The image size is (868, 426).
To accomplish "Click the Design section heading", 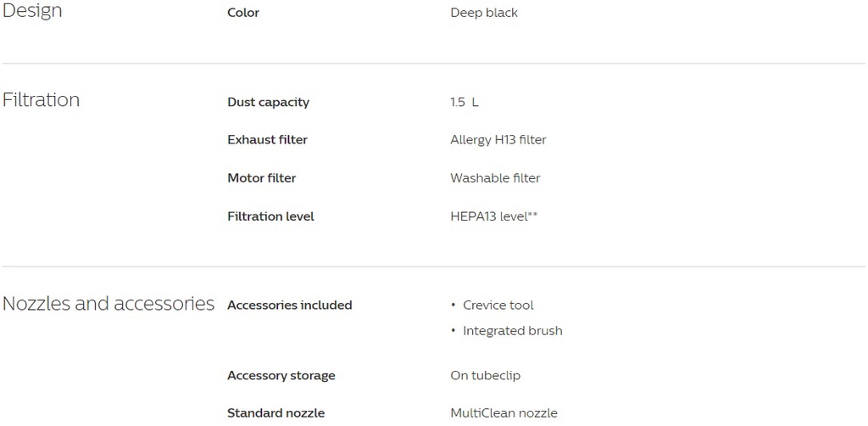I will point(32,12).
